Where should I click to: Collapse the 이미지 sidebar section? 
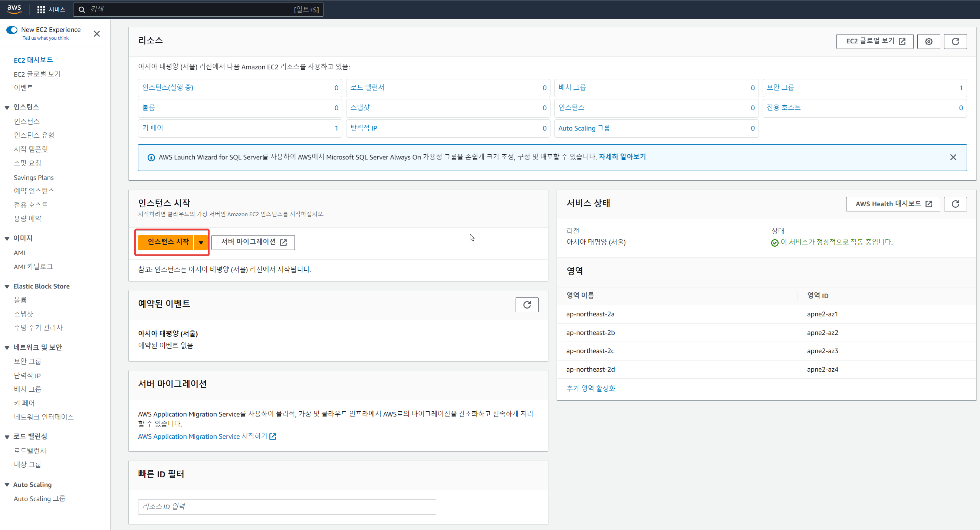pos(7,238)
